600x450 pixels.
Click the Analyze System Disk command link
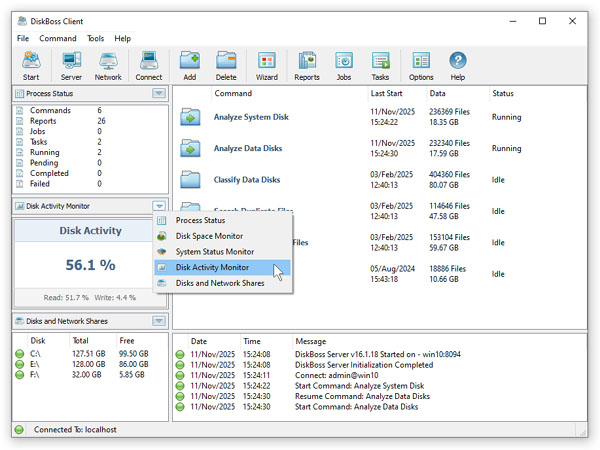(251, 117)
